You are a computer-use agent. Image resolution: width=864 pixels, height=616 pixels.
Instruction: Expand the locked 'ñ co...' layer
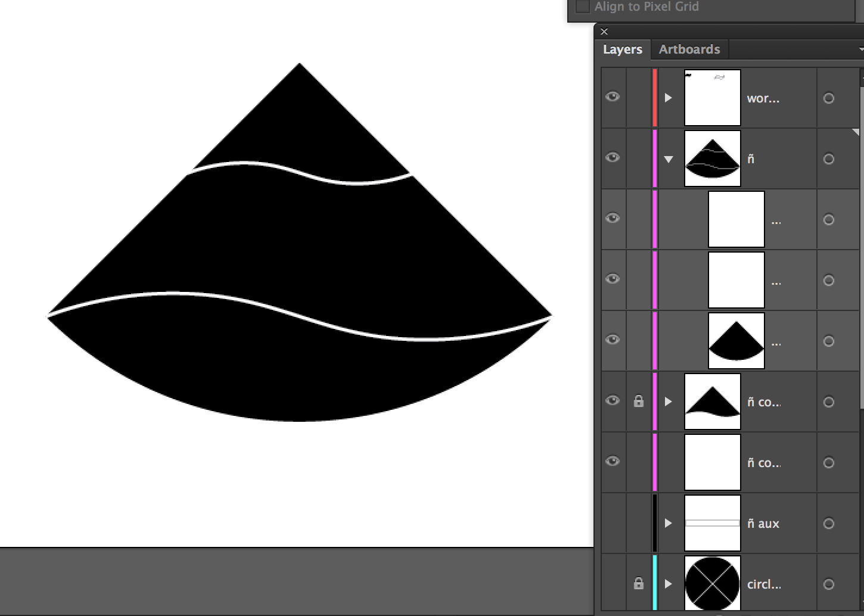669,402
